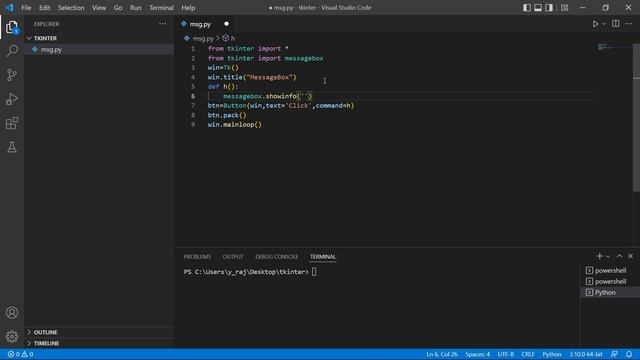Click into the terminal prompt line
Screen dimensions: 640x360
click(x=250, y=272)
